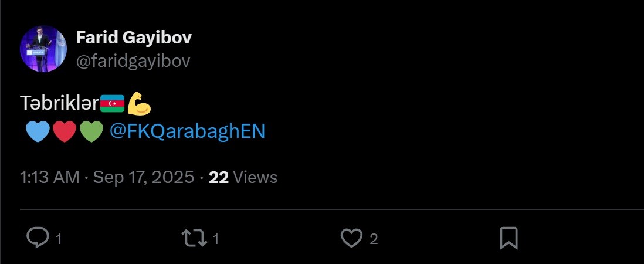Viewport: 644px width, 264px height.
Task: Open the @FKQarabaghEN mention link
Action: click(187, 131)
